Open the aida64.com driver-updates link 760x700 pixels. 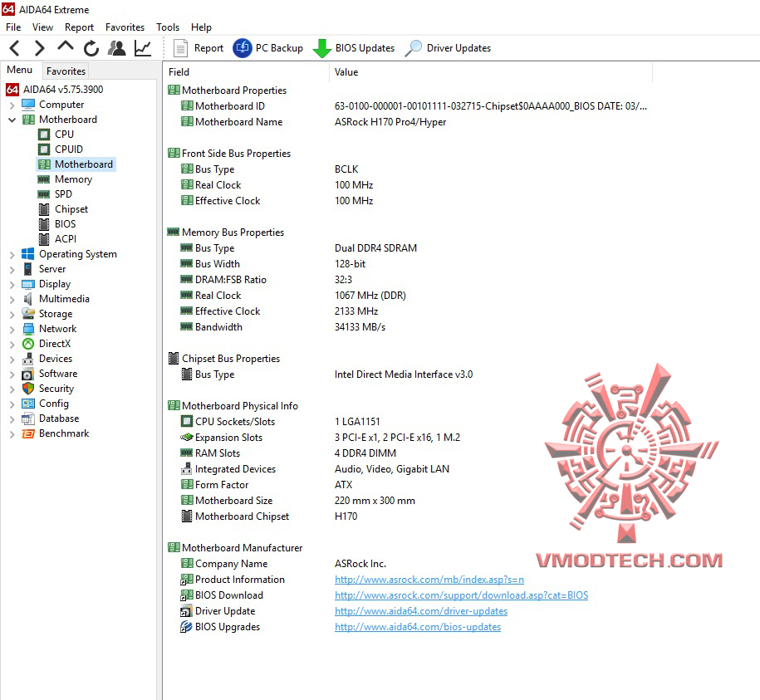click(421, 611)
